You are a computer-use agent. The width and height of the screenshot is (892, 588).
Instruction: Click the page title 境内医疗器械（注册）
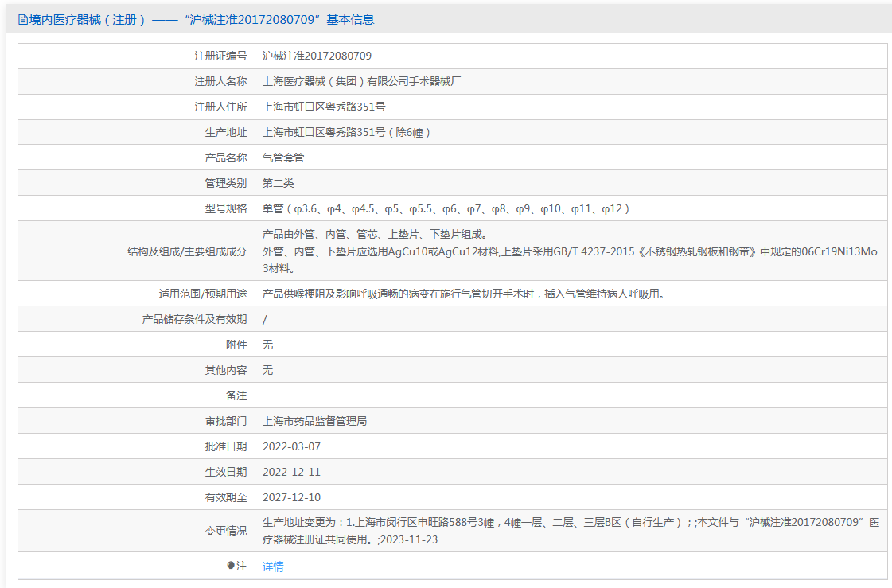tap(88, 20)
